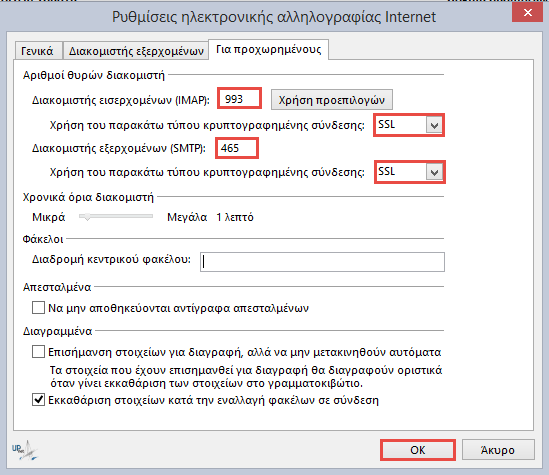
Task: Enable 'Επισήμανση στοιχείων για διαγραφή' checkbox
Action: click(x=38, y=351)
